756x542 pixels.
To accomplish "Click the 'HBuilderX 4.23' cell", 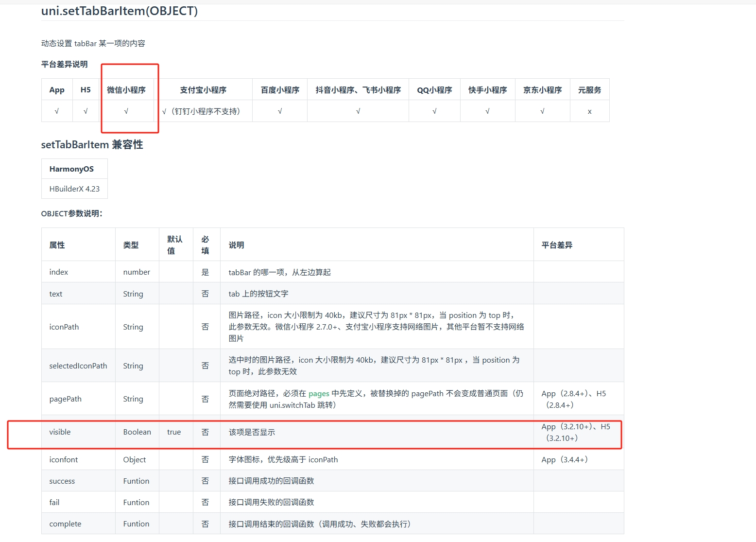I will (x=74, y=189).
